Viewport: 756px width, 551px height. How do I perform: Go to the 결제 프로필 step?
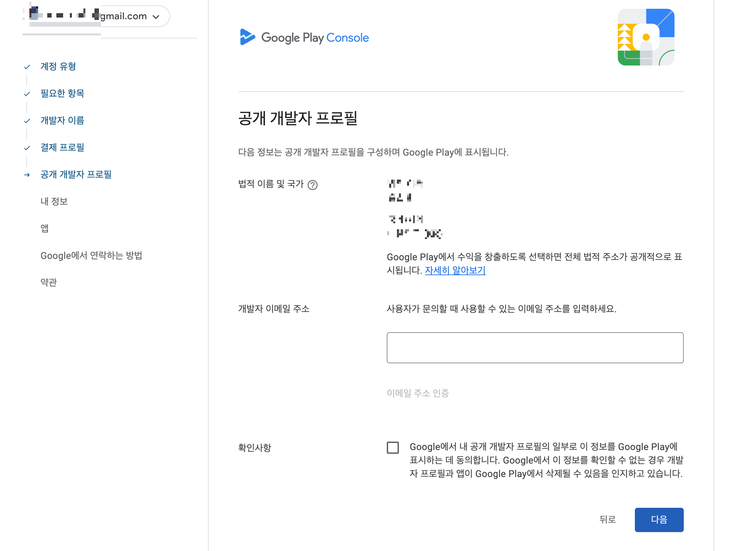click(x=62, y=147)
